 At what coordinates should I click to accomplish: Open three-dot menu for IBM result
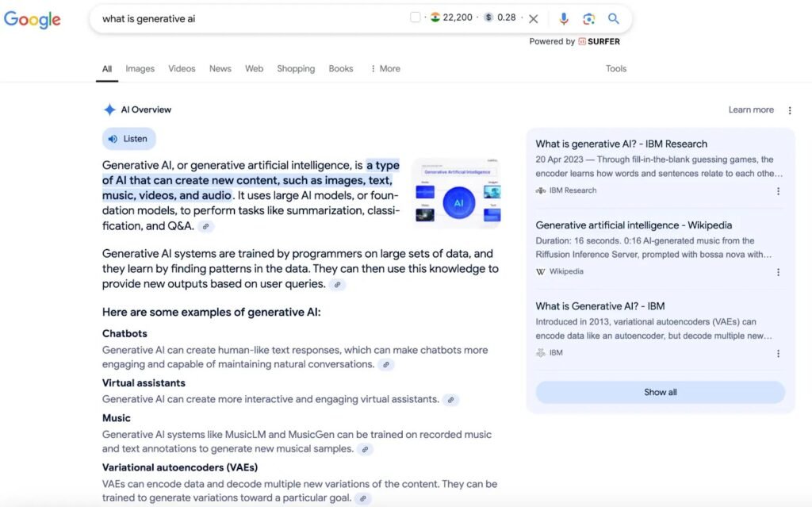pos(778,354)
